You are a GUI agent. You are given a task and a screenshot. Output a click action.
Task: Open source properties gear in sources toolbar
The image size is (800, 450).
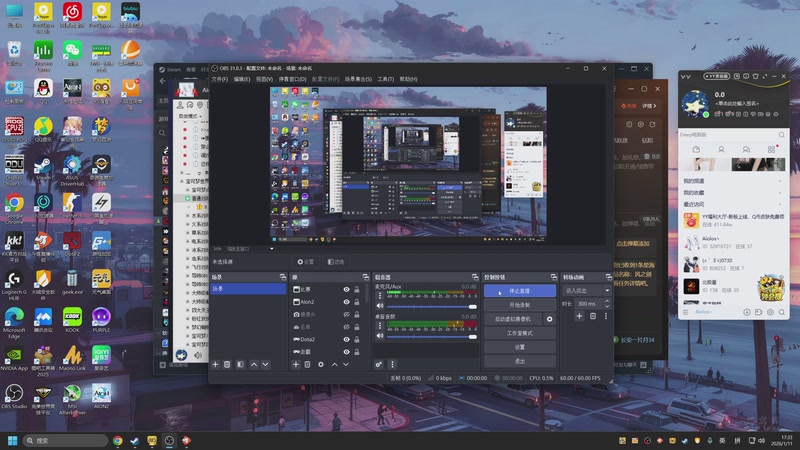(320, 364)
